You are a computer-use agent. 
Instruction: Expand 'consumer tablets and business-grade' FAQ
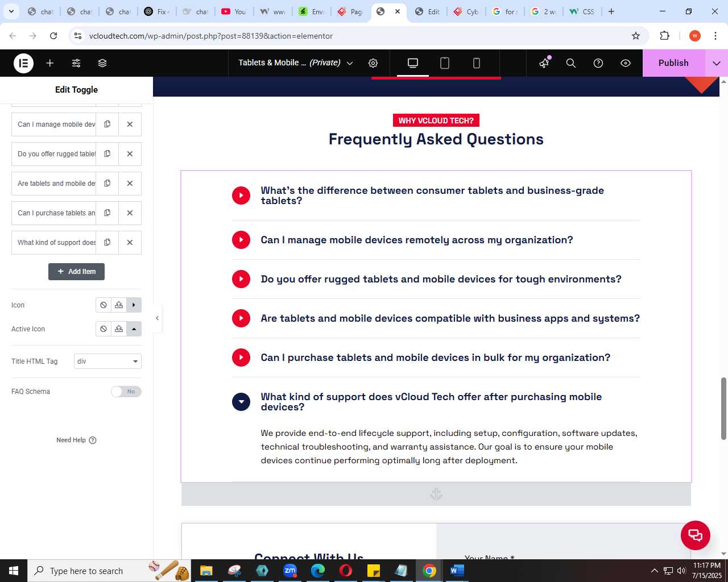[241, 196]
